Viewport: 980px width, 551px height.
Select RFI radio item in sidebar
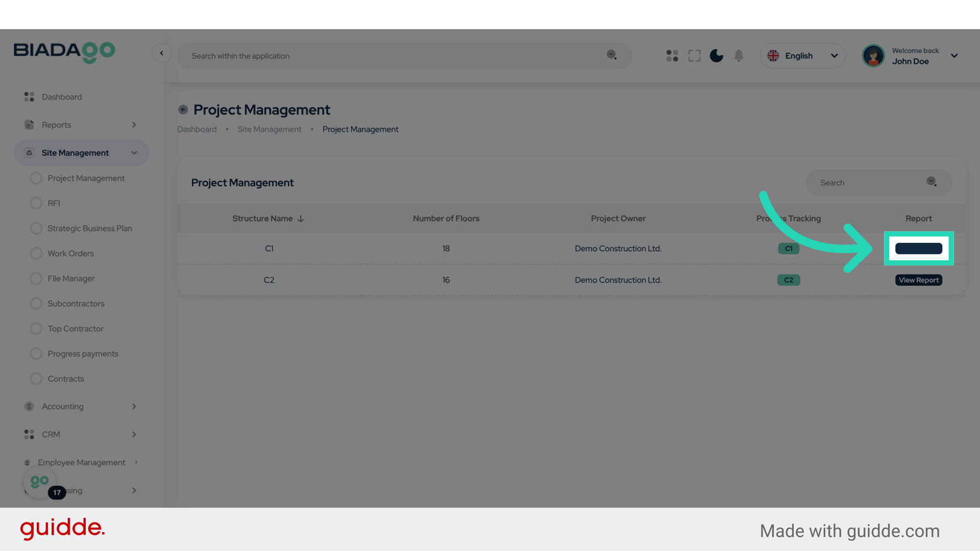tap(36, 204)
